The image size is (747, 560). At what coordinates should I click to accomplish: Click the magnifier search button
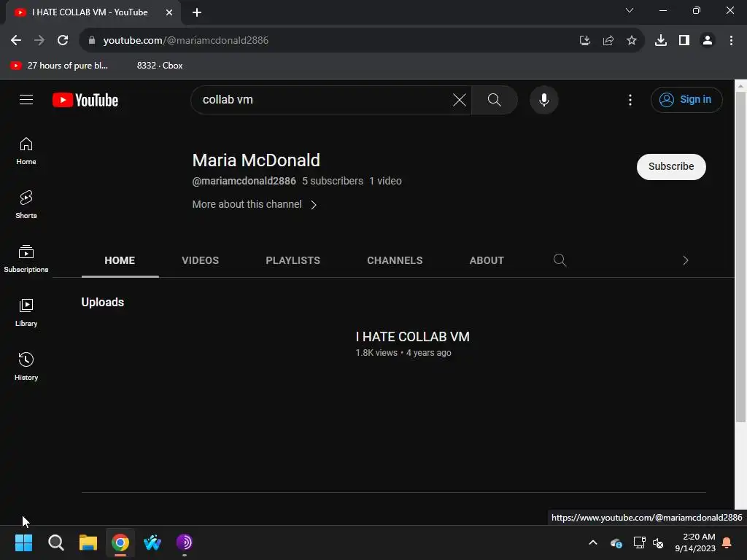494,100
